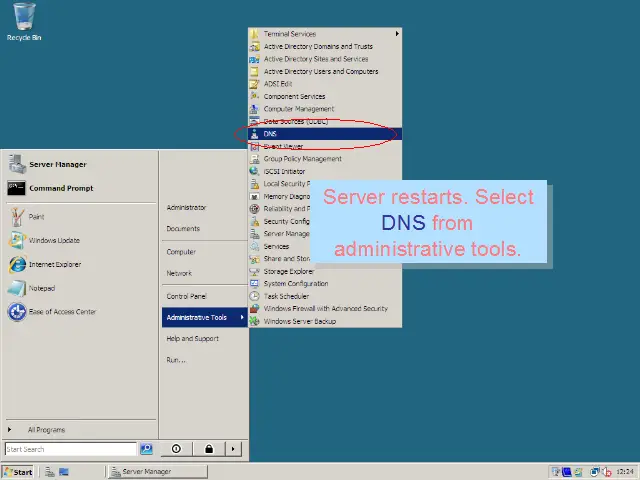Image resolution: width=640 pixels, height=480 pixels.
Task: Click the Start Search input field
Action: click(x=71, y=449)
